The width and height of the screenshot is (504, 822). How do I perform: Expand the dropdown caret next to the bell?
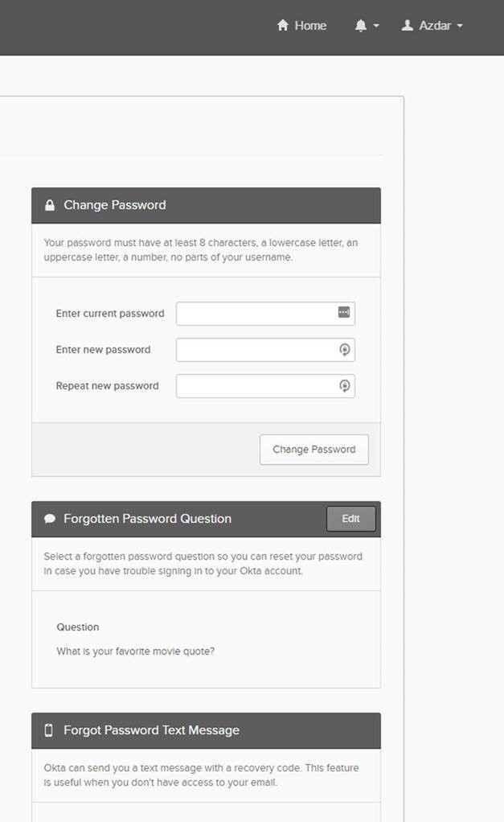coord(376,27)
